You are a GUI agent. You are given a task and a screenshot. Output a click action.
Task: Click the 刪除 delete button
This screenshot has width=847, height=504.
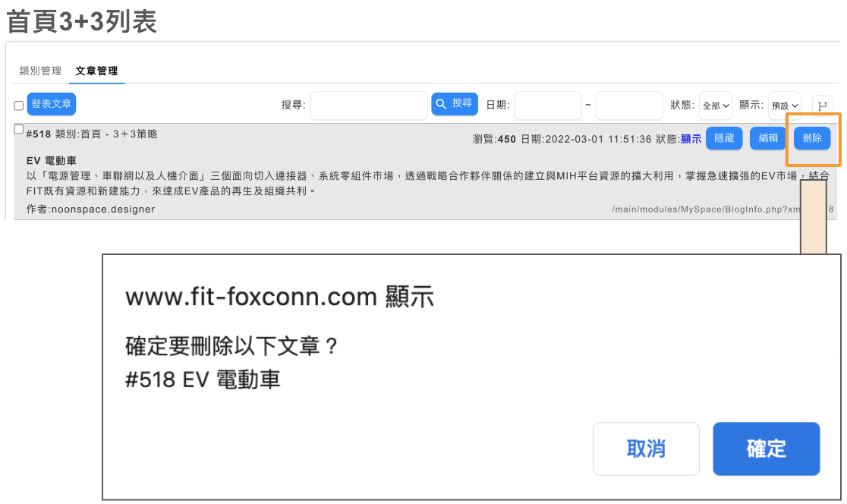coord(812,138)
